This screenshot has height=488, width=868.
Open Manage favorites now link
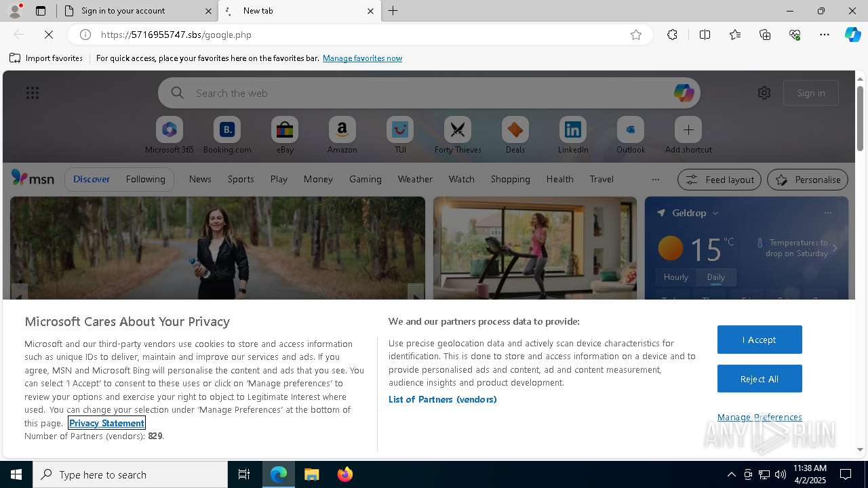pyautogui.click(x=362, y=58)
